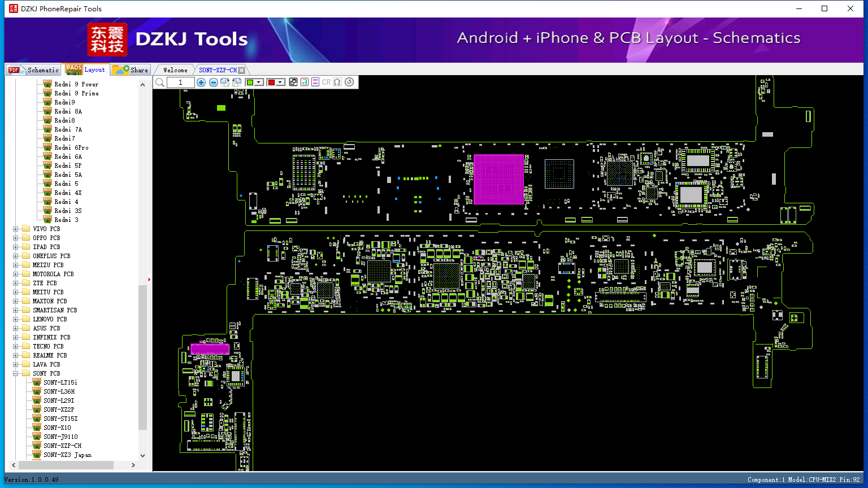
Task: Click the PADS icon beside Redmi 6Pro
Action: click(x=47, y=147)
